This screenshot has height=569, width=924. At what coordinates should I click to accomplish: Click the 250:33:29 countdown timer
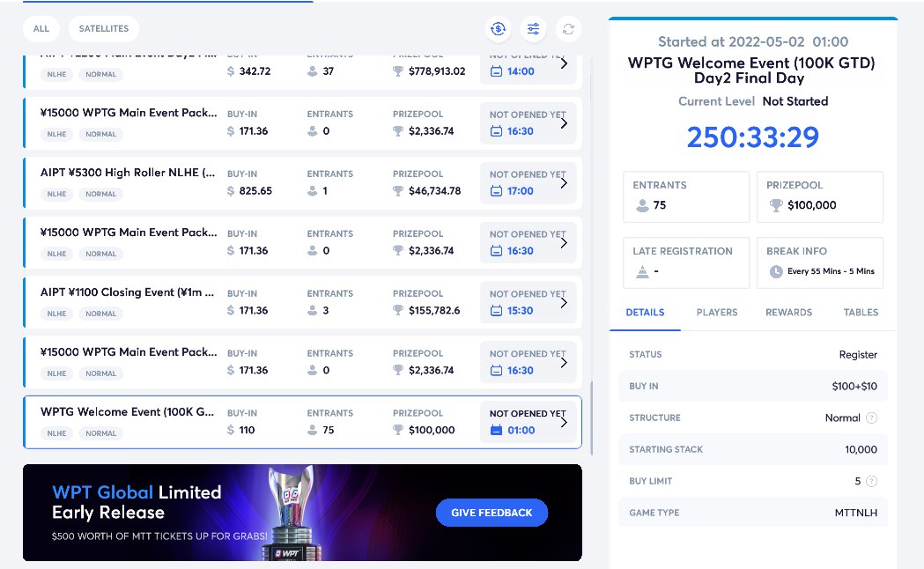[753, 137]
